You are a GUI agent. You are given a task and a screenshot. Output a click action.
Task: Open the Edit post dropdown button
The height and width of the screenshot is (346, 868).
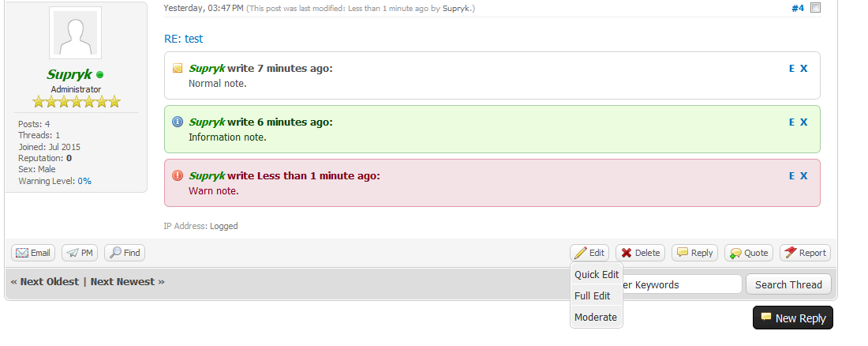point(589,253)
